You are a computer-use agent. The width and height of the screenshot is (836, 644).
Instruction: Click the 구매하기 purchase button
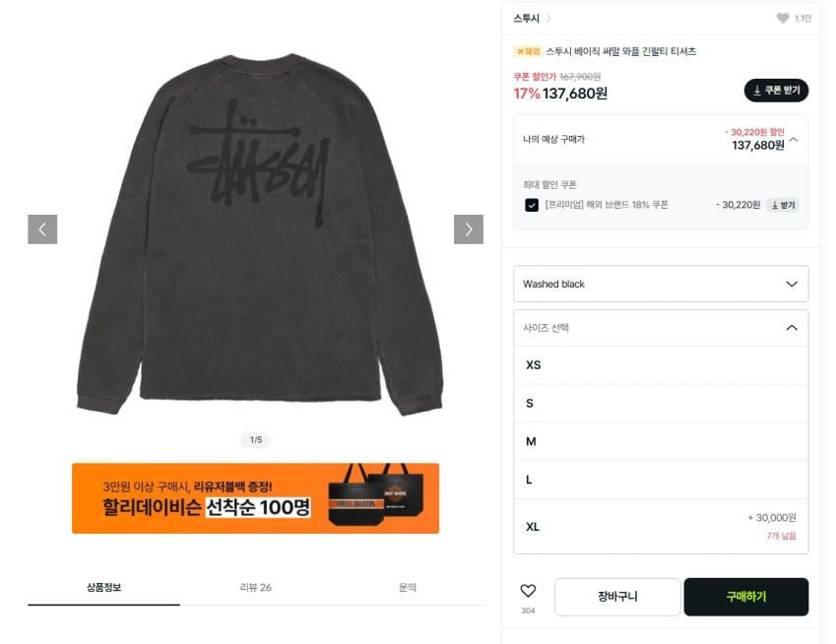tap(745, 597)
